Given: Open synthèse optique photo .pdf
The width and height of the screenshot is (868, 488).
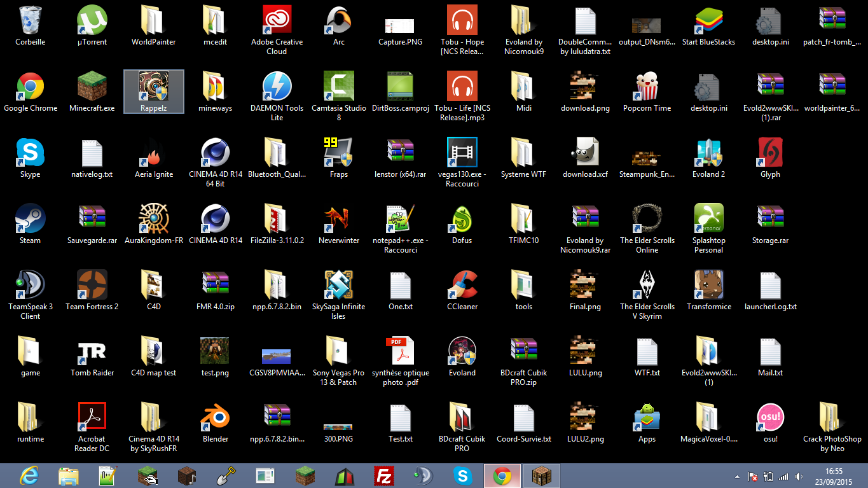Looking at the screenshot, I should (x=401, y=361).
